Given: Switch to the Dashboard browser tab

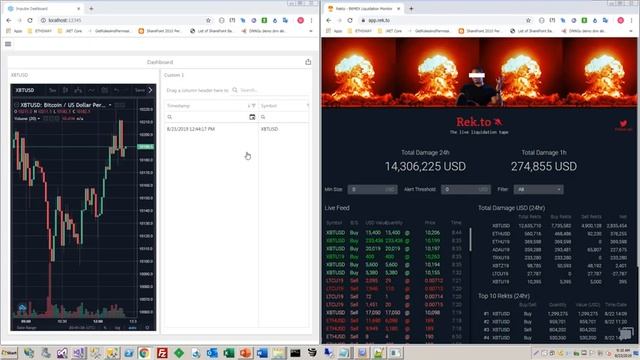Looking at the screenshot, I should 44,9.
